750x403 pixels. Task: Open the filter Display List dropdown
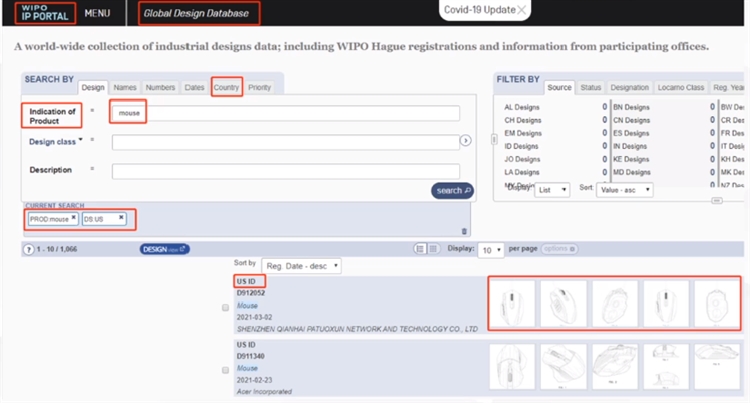click(x=553, y=189)
